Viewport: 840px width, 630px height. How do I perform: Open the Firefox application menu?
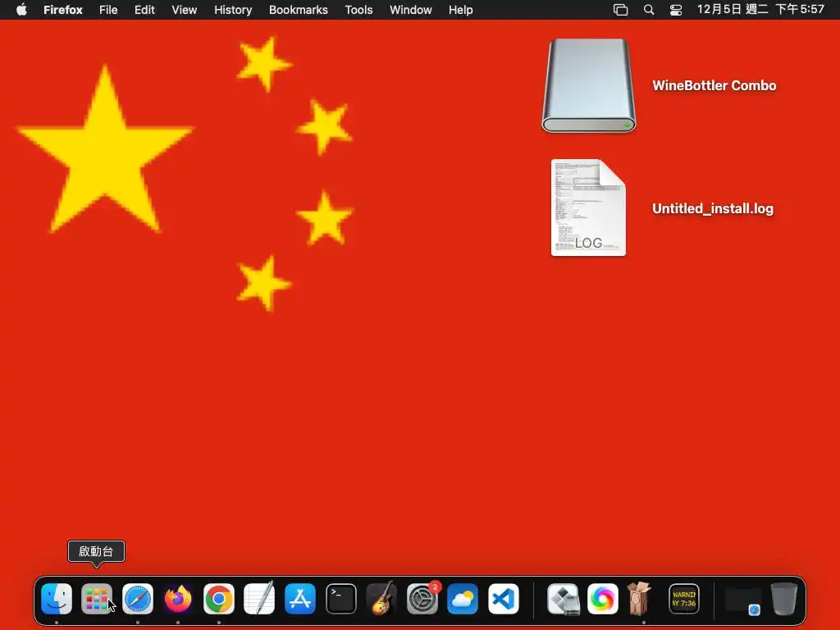coord(62,10)
